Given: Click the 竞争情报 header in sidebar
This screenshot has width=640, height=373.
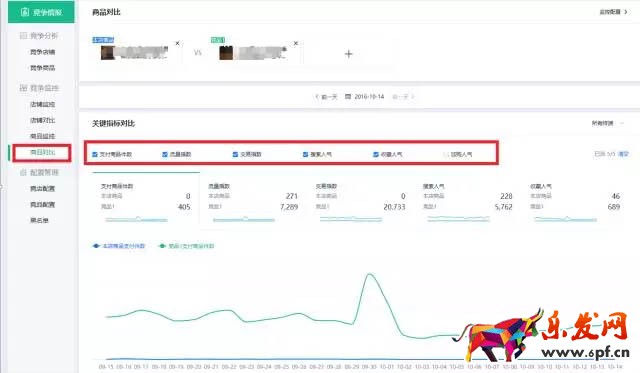Looking at the screenshot, I should pyautogui.click(x=41, y=12).
